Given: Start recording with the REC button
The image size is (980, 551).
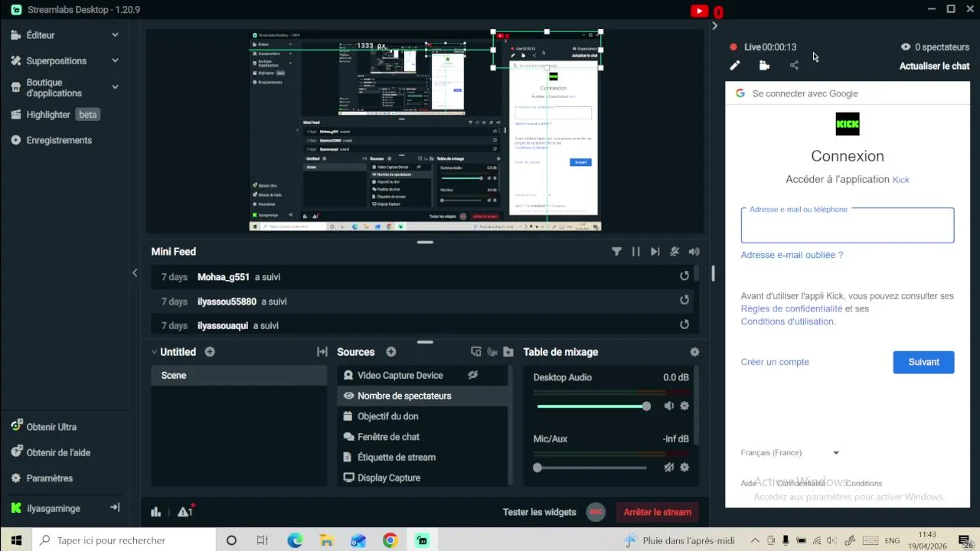Looking at the screenshot, I should pos(596,512).
